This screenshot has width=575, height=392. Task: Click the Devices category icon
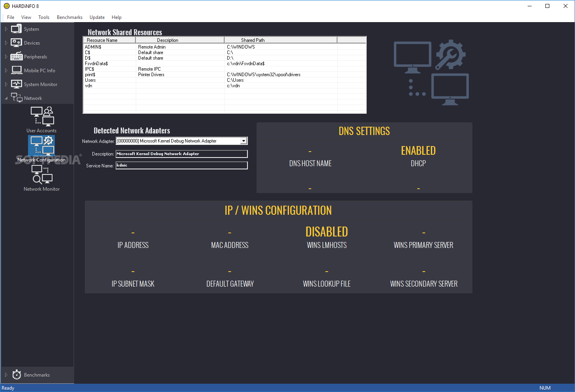tap(17, 43)
